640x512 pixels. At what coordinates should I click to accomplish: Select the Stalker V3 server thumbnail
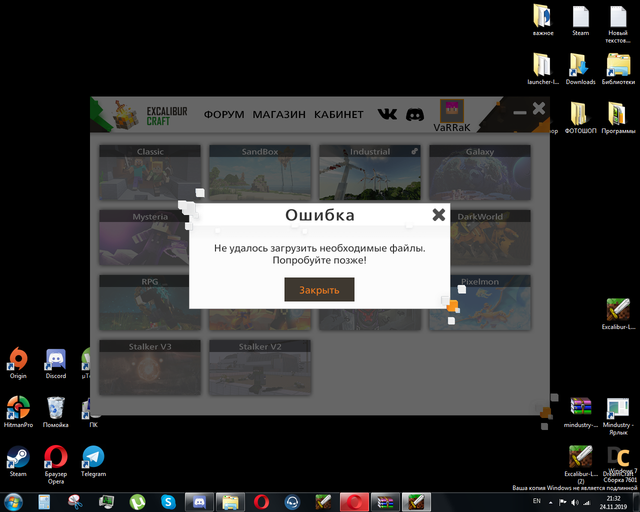[x=150, y=367]
